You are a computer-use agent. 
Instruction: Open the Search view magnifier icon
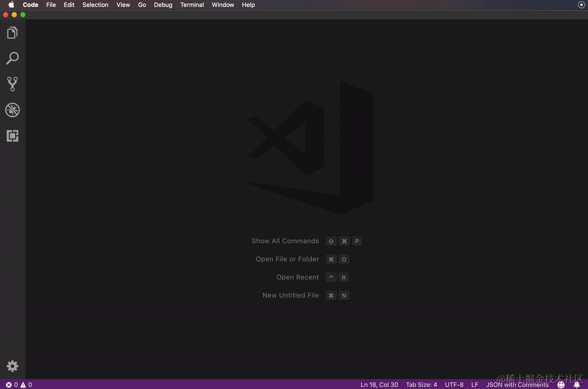13,58
